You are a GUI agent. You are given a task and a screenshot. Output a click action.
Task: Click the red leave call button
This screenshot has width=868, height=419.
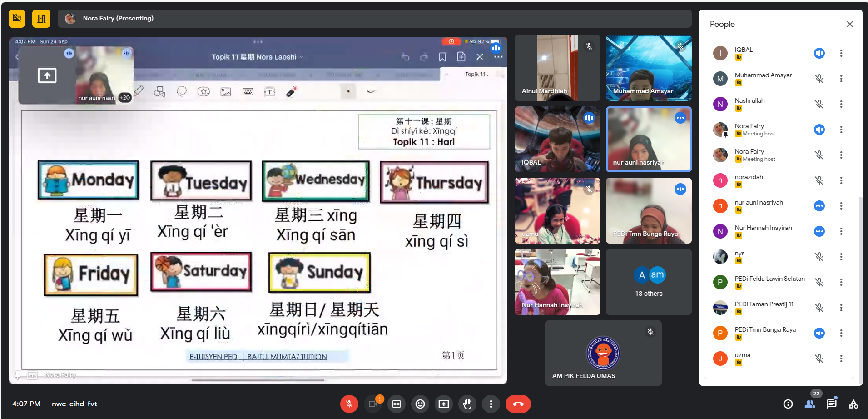click(x=518, y=404)
